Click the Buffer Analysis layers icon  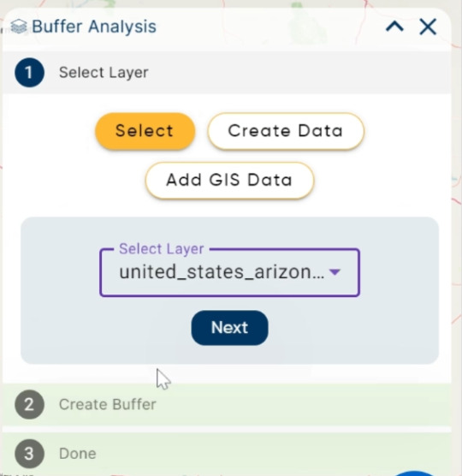tap(19, 27)
